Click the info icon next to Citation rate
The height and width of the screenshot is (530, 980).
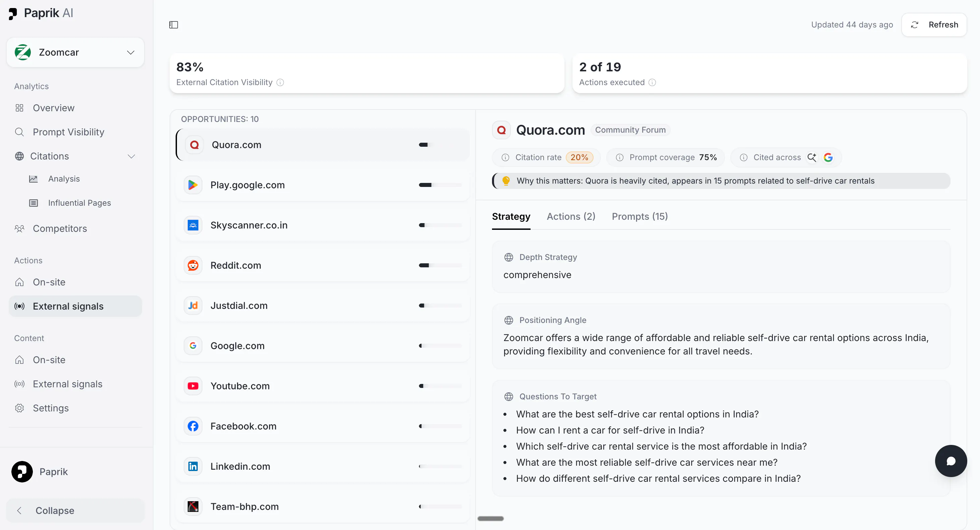pos(505,157)
